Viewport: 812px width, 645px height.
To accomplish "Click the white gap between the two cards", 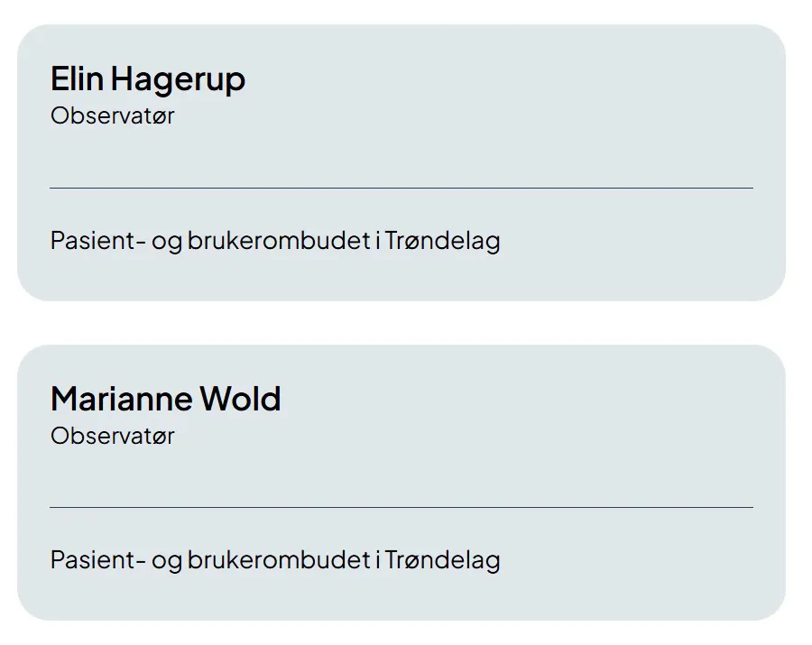I will click(x=401, y=323).
